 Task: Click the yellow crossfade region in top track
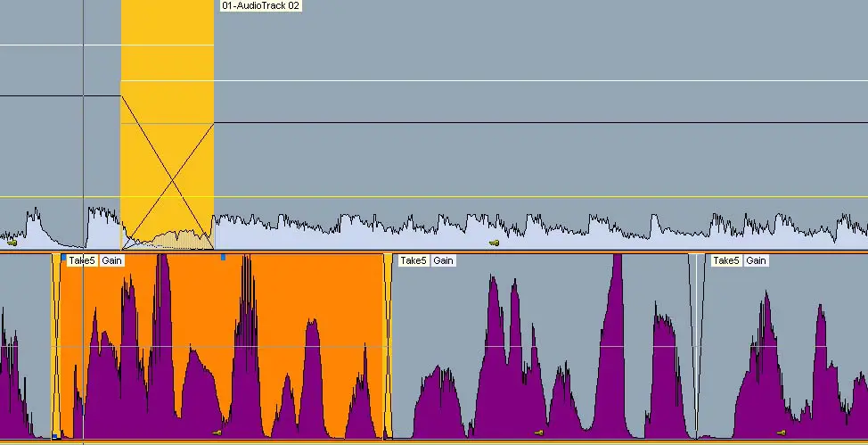(167, 125)
